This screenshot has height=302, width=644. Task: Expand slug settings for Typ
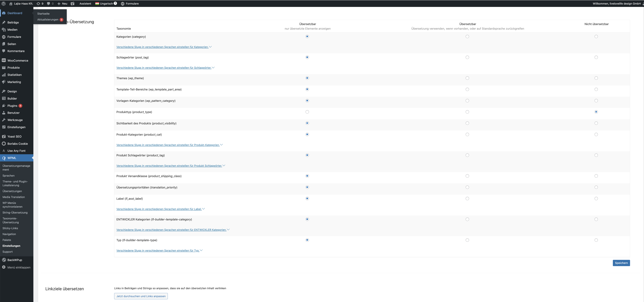[x=159, y=250]
